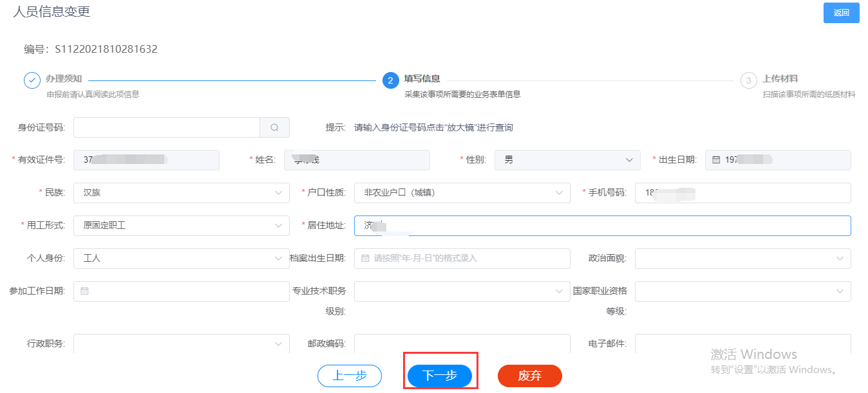Click step 3 circle for 上传材料

tap(748, 80)
